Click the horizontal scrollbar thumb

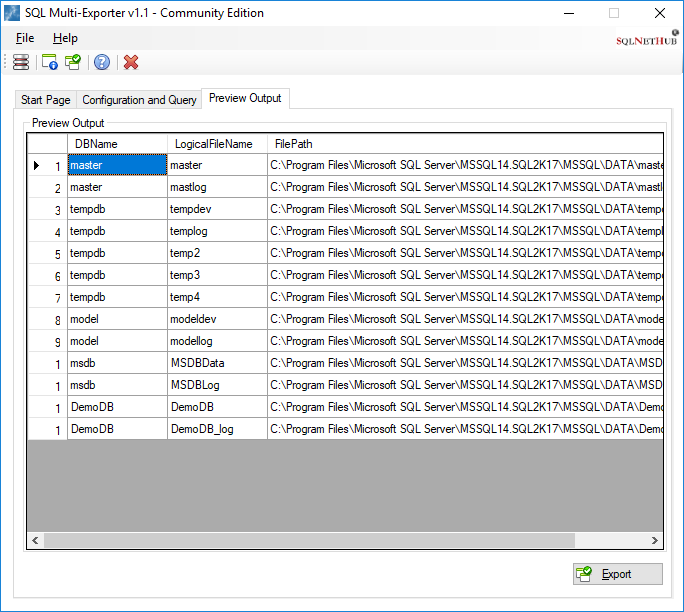pos(309,540)
